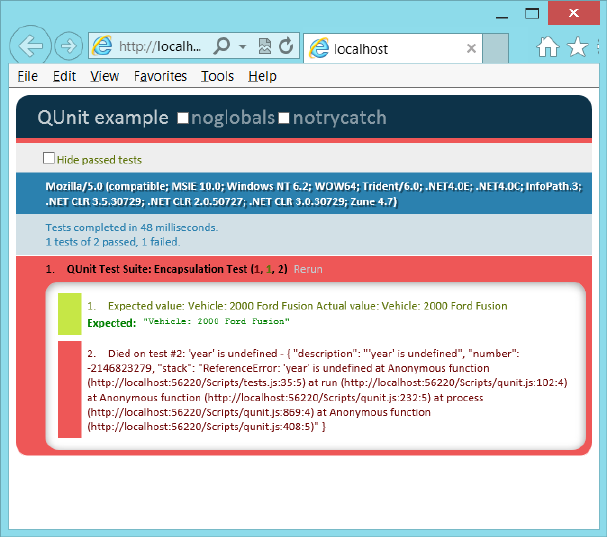Click the address field showing http://localh...

(x=159, y=46)
